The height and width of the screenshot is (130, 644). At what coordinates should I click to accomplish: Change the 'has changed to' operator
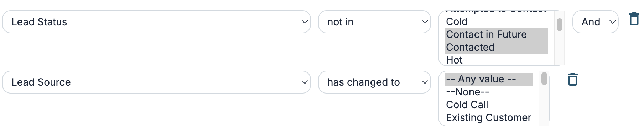click(374, 82)
